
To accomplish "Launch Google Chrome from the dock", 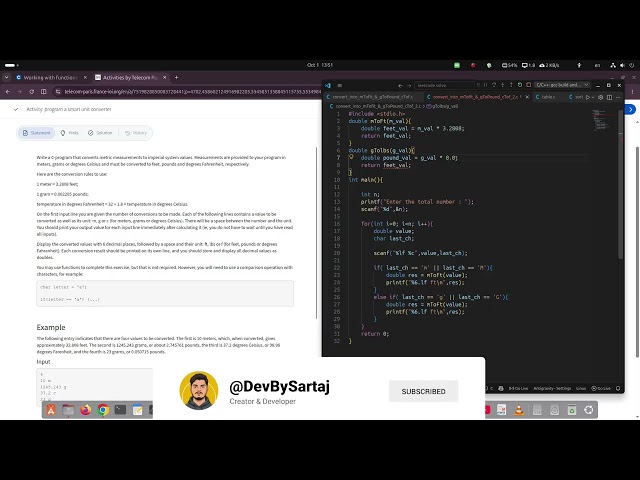I will click(103, 409).
